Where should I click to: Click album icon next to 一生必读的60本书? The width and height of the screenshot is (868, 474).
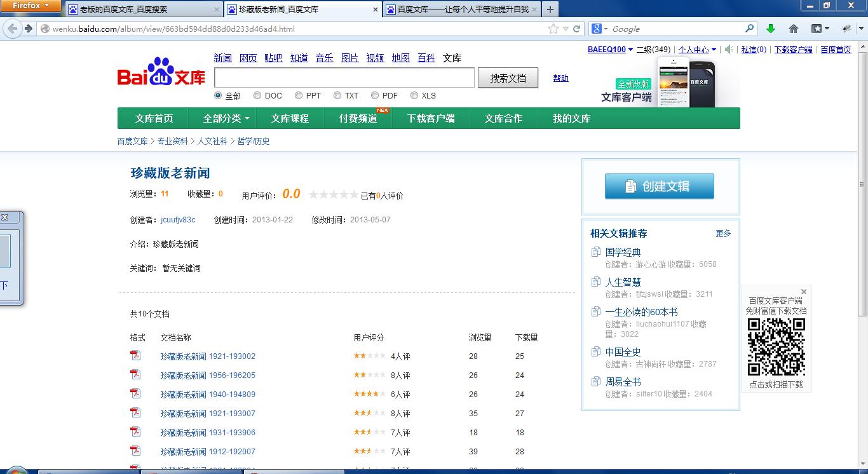click(596, 311)
